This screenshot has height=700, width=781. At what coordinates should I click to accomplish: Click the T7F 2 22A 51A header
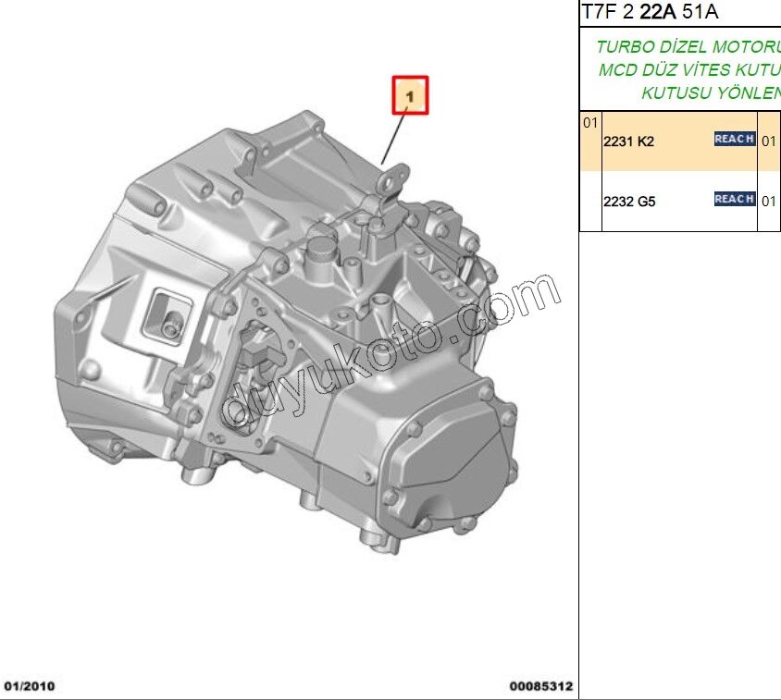tap(650, 12)
